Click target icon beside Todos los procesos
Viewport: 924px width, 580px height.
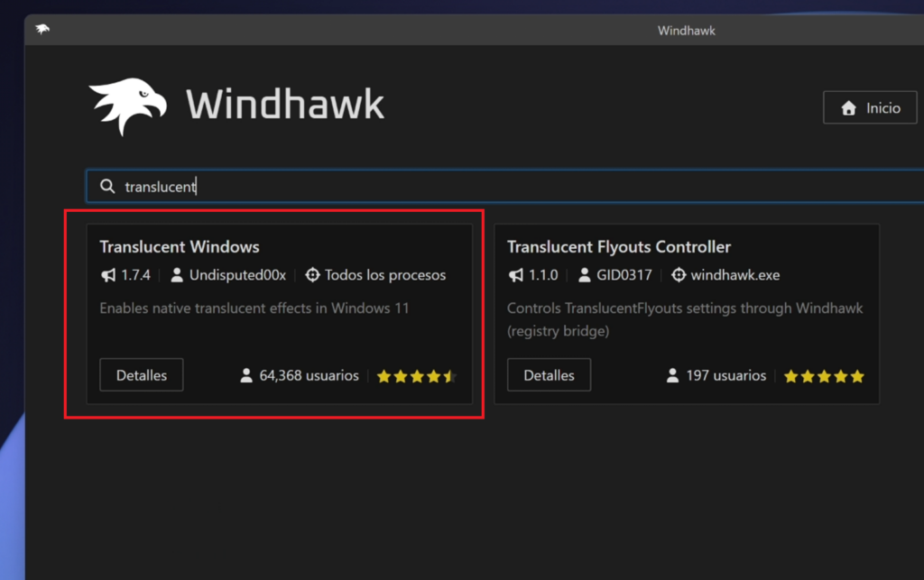click(x=312, y=275)
